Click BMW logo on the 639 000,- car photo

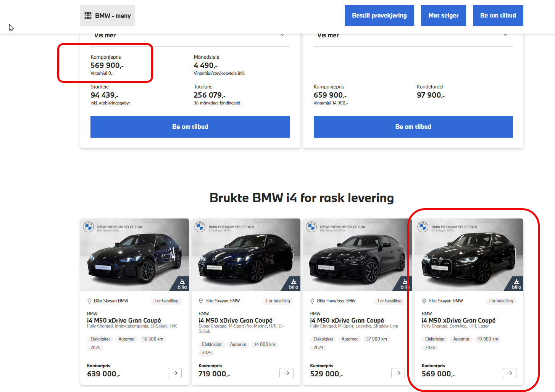coord(89,227)
